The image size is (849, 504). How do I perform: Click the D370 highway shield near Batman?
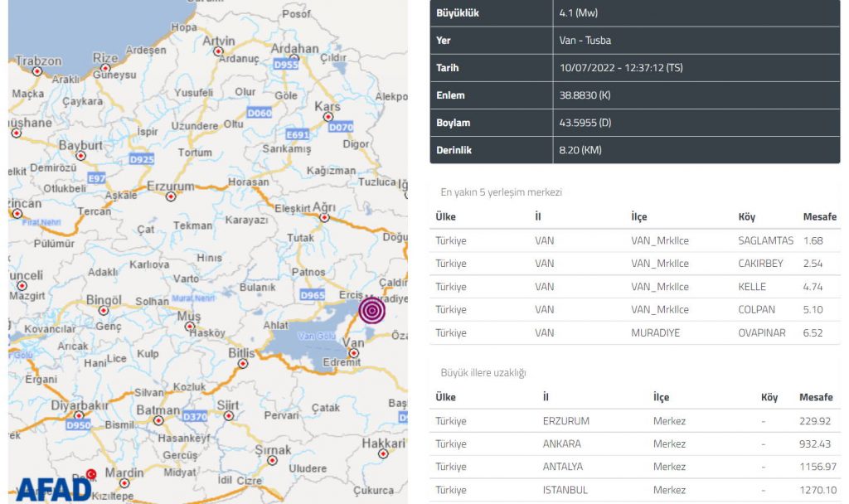(195, 416)
